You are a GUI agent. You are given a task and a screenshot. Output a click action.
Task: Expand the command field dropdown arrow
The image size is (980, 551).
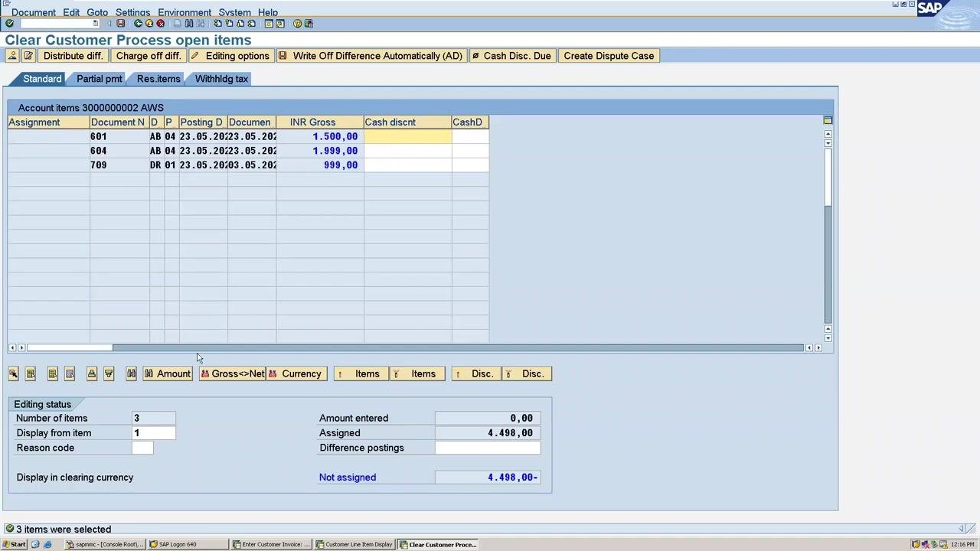[96, 23]
